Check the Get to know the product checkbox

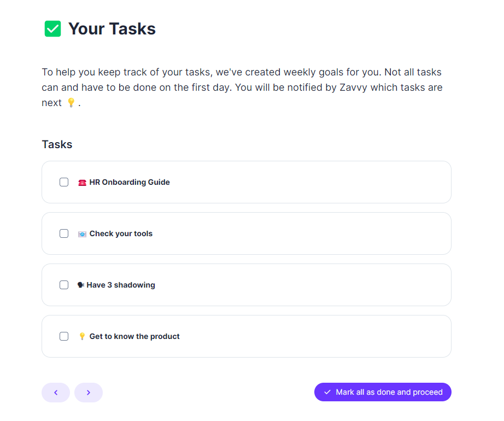64,336
